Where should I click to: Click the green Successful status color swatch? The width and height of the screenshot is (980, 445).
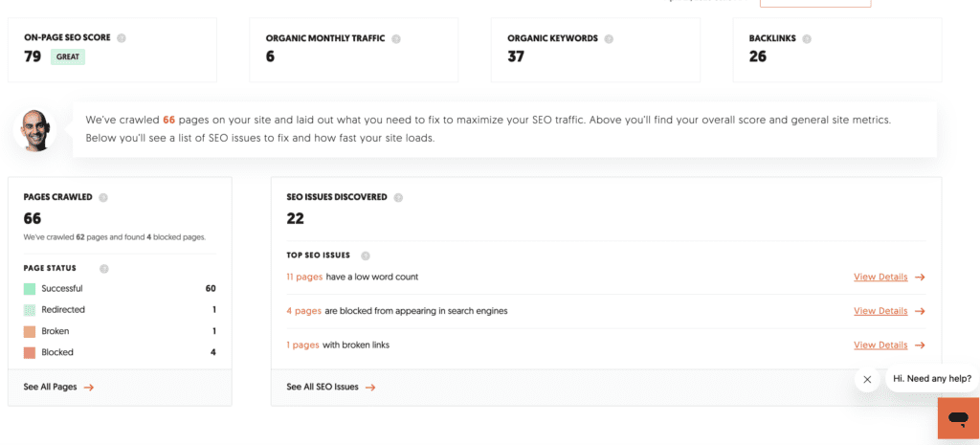(30, 289)
